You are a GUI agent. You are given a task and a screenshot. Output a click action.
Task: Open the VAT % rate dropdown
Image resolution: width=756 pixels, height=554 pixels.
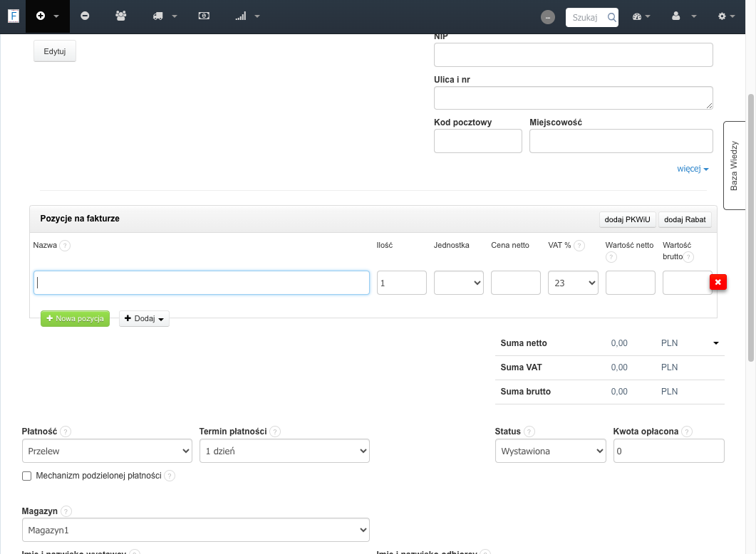tap(573, 283)
